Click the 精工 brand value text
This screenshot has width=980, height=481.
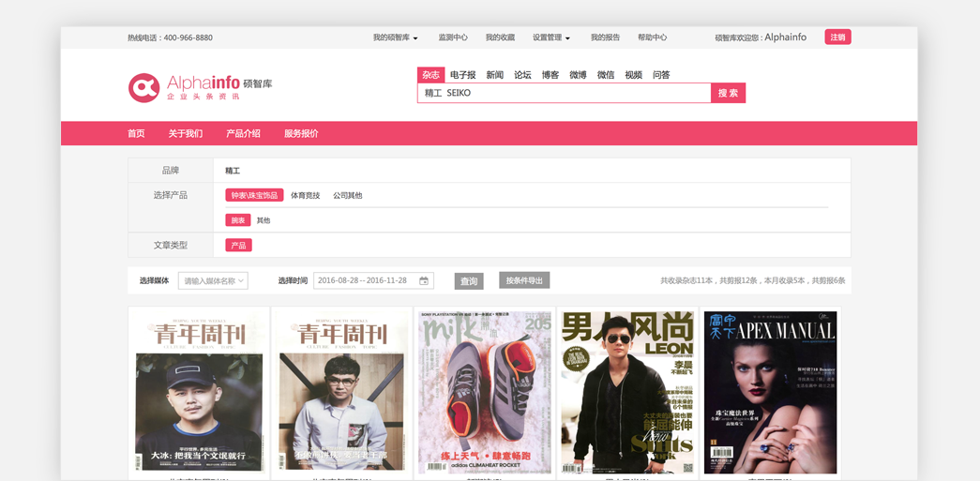tap(233, 171)
